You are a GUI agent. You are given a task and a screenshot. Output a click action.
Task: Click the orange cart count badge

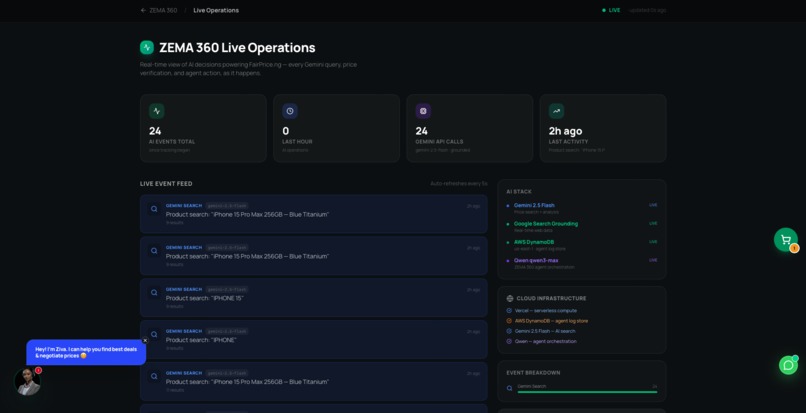tap(794, 248)
